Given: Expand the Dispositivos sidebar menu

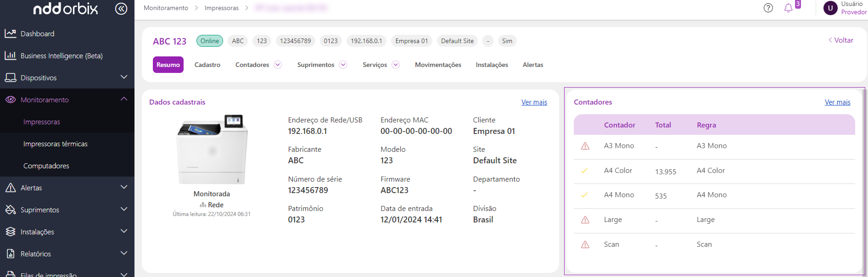Looking at the screenshot, I should pos(124,77).
